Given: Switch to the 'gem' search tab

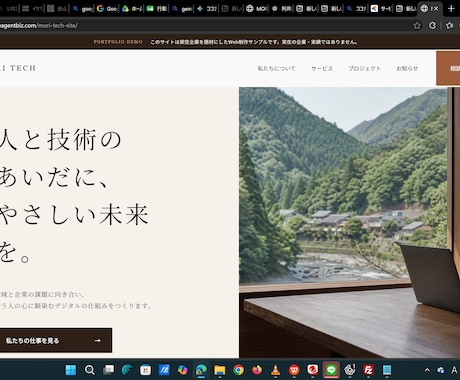Looking at the screenshot, I should point(182,8).
